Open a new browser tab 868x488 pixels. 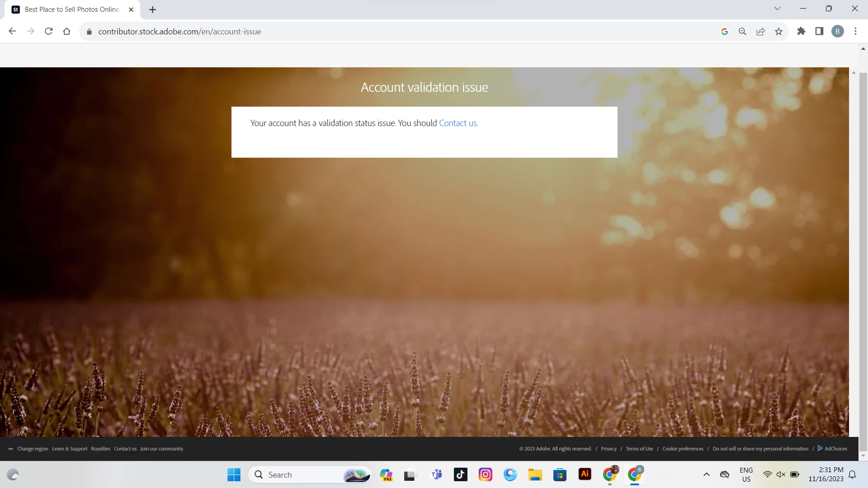152,9
